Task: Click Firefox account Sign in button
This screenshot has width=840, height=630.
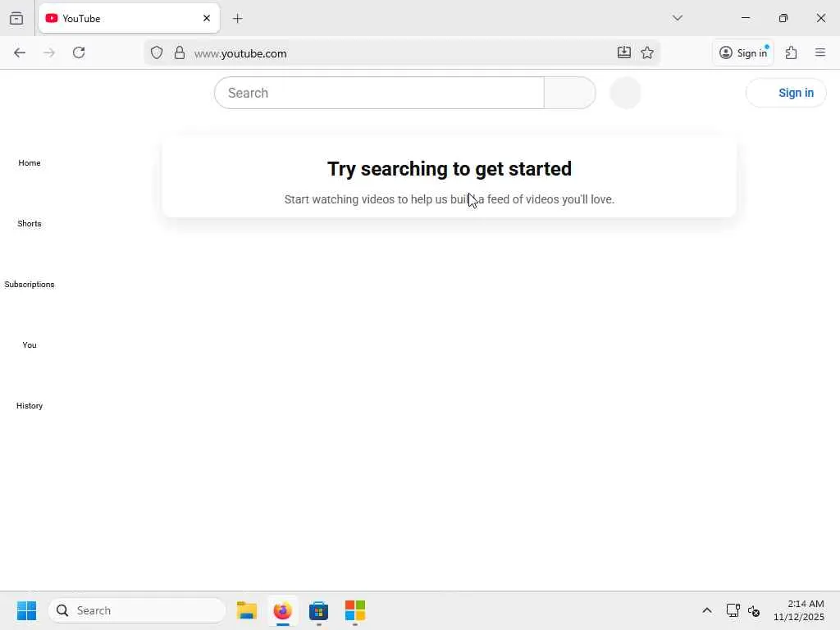Action: click(743, 52)
